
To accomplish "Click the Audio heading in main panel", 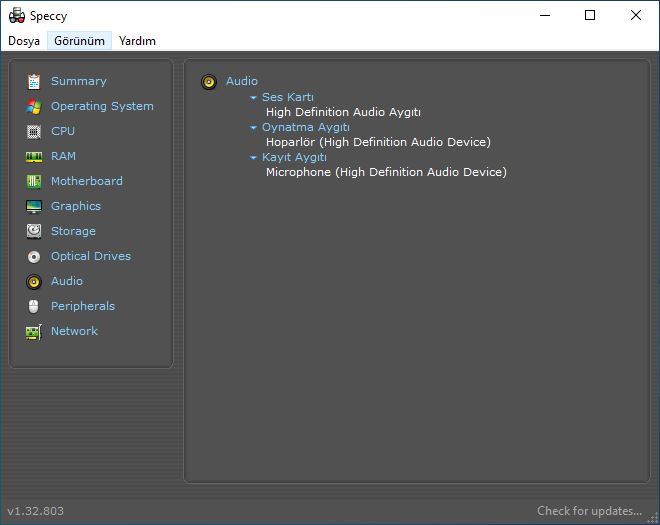I will [242, 81].
